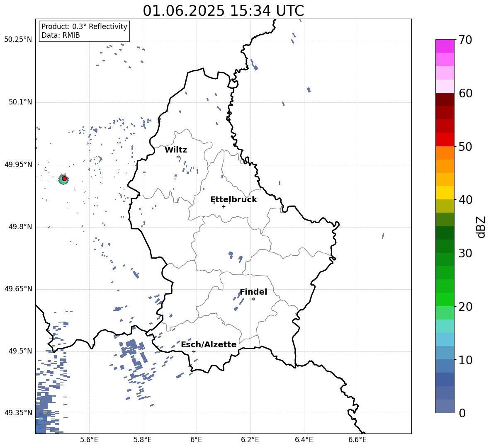Click the 6.6°E longitude label
The height and width of the screenshot is (448, 491).
[357, 440]
